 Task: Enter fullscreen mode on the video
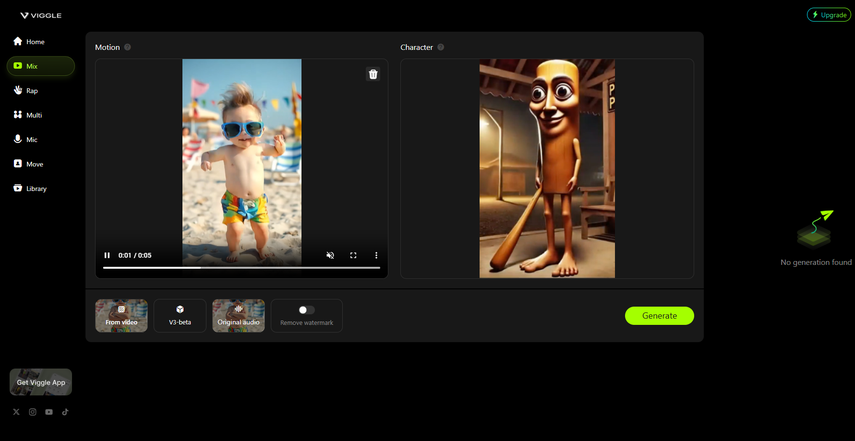[x=353, y=255]
